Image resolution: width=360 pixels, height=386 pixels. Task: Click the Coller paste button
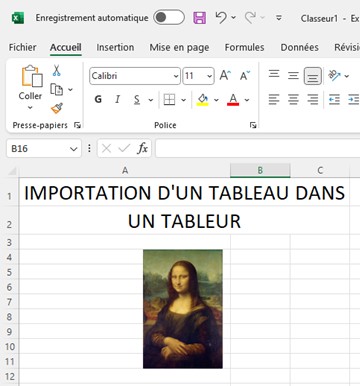click(x=30, y=87)
